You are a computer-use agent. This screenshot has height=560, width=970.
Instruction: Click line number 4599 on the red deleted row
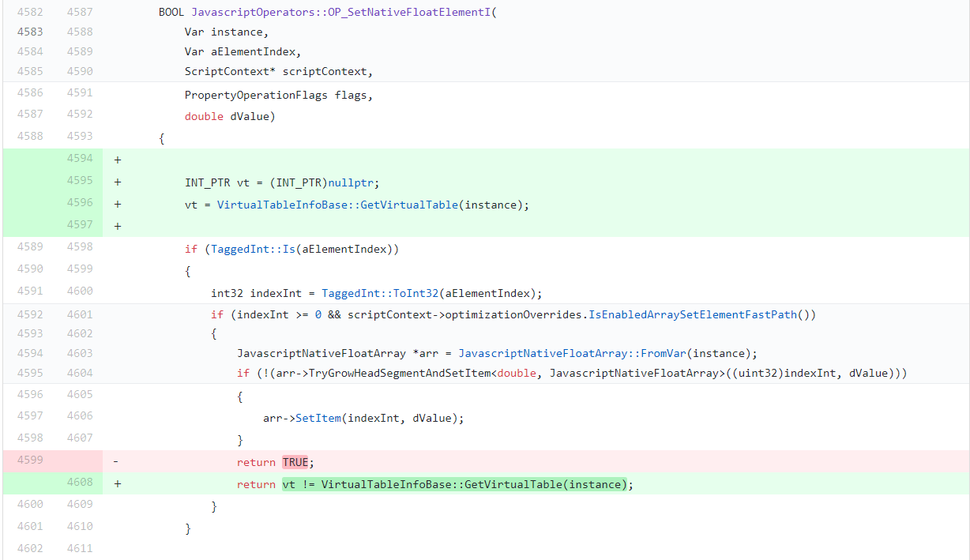pos(30,460)
